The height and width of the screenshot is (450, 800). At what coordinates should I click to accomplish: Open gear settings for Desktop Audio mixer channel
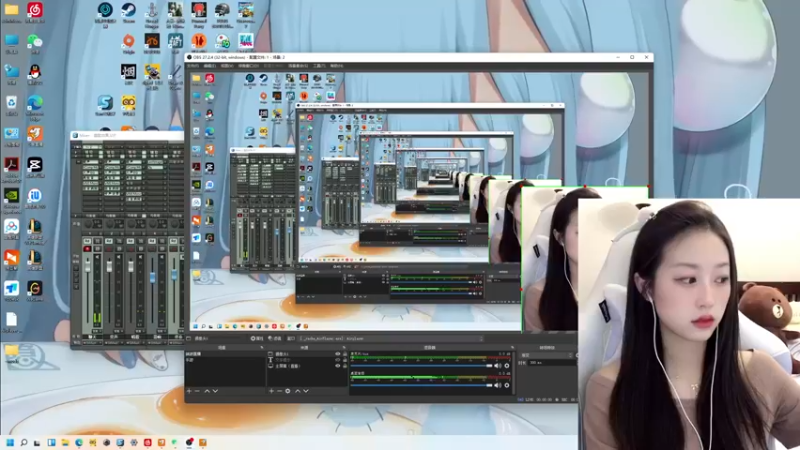(x=507, y=385)
